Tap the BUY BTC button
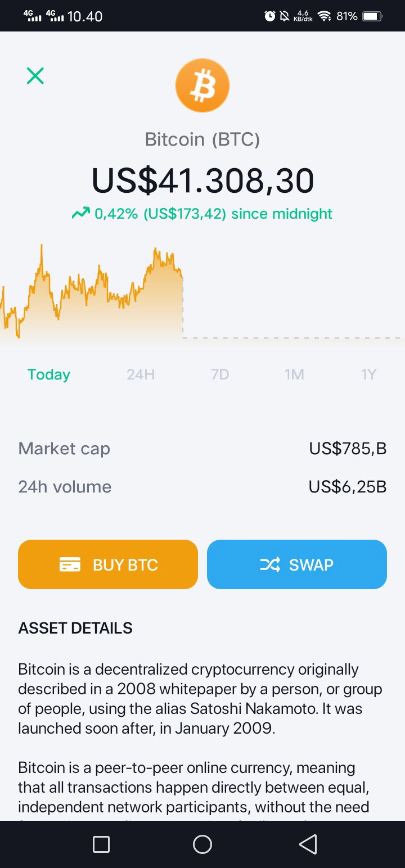The image size is (405, 868). 108,564
